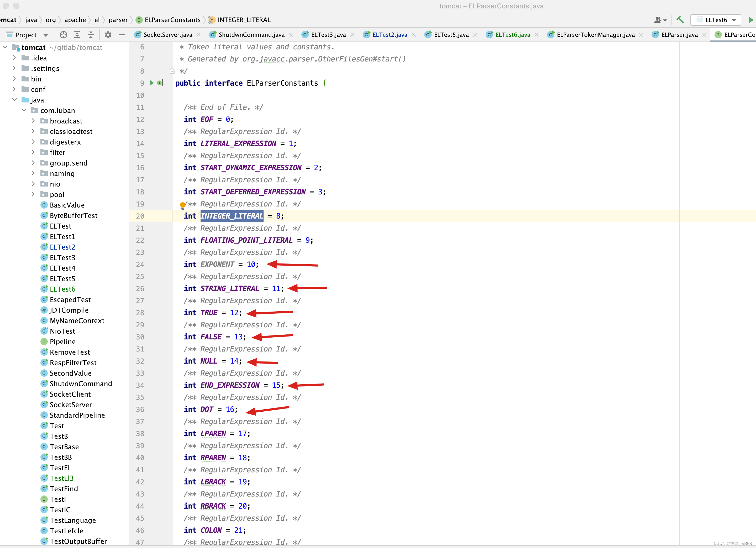Select EscapedTest in the project tree
This screenshot has width=756, height=548.
click(x=66, y=299)
